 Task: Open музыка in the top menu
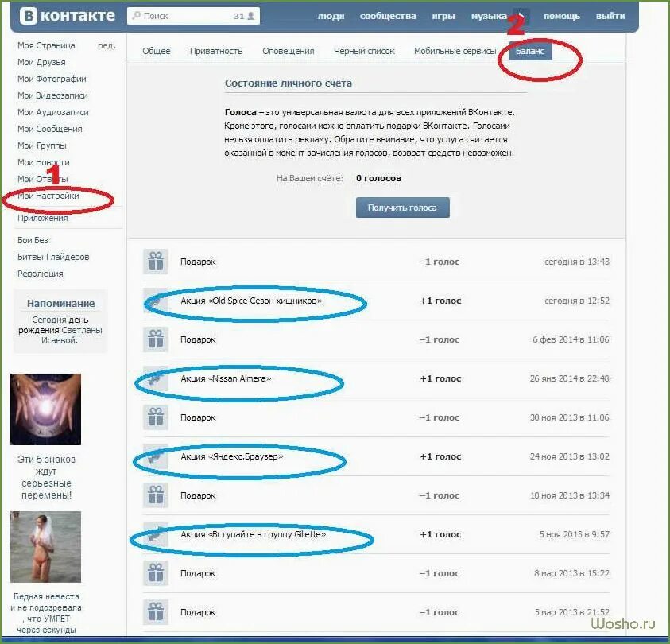pyautogui.click(x=489, y=16)
